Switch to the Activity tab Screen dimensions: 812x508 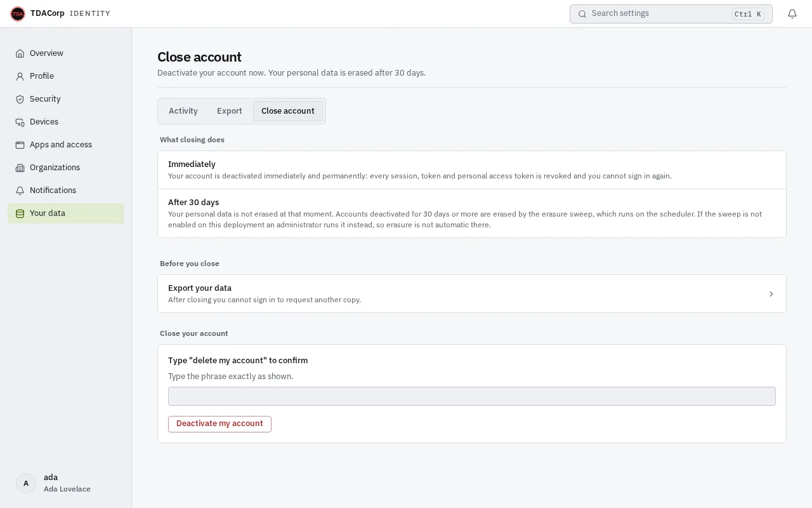[183, 111]
